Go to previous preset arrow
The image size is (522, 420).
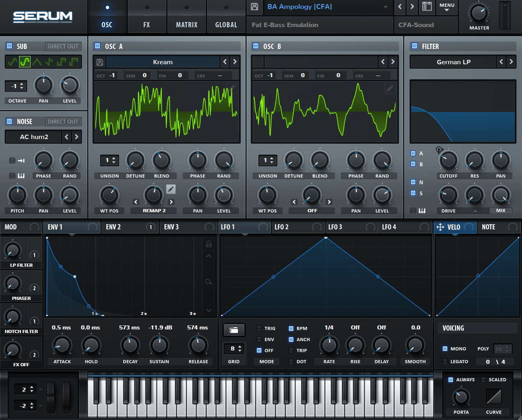click(x=400, y=6)
